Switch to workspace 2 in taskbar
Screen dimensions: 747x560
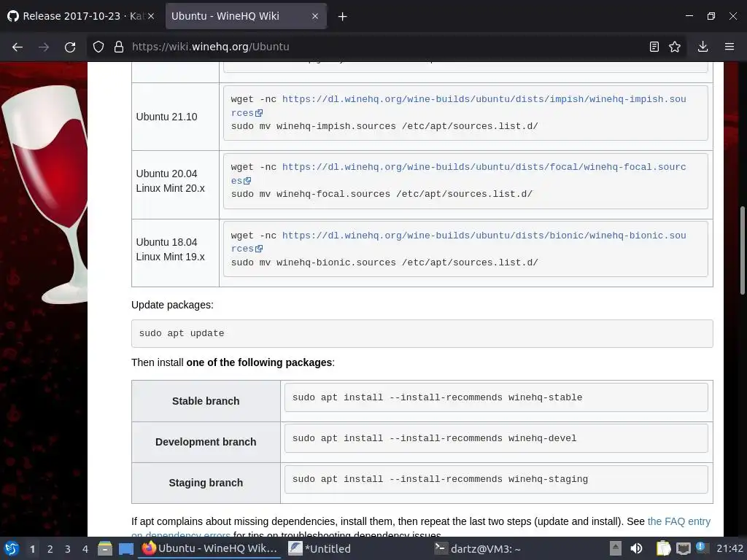click(x=50, y=549)
